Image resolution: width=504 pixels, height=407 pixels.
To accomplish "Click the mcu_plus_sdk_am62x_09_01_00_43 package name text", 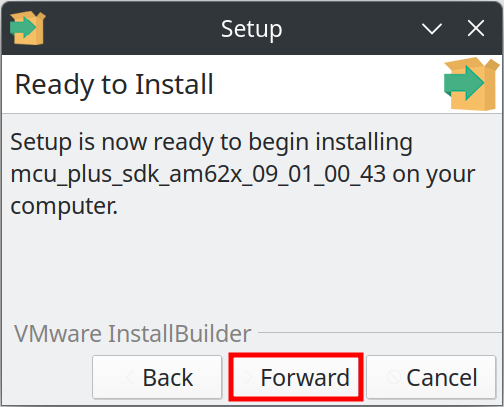I will tap(198, 174).
